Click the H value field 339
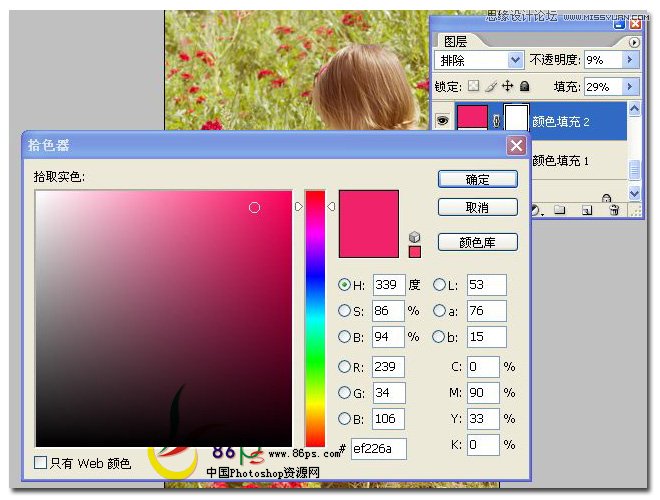 (389, 285)
